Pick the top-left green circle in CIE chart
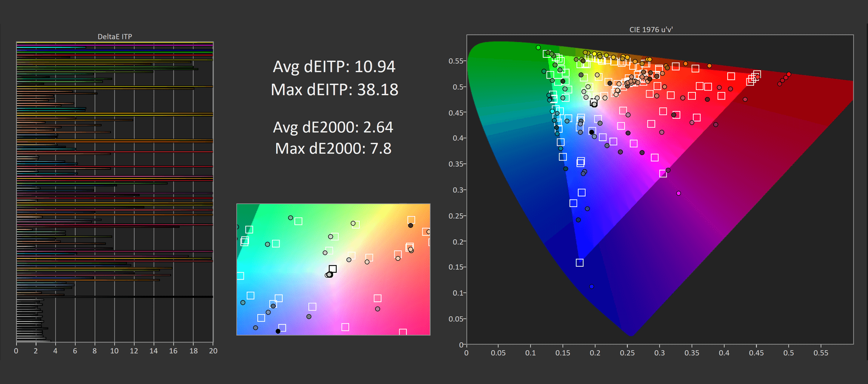This screenshot has height=384, width=868. pyautogui.click(x=538, y=48)
